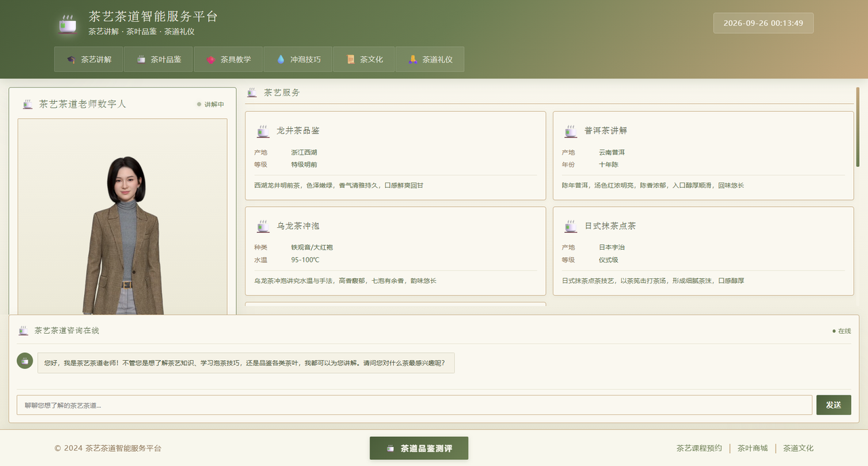Click the services panel vertical scrollbar

pos(857,128)
